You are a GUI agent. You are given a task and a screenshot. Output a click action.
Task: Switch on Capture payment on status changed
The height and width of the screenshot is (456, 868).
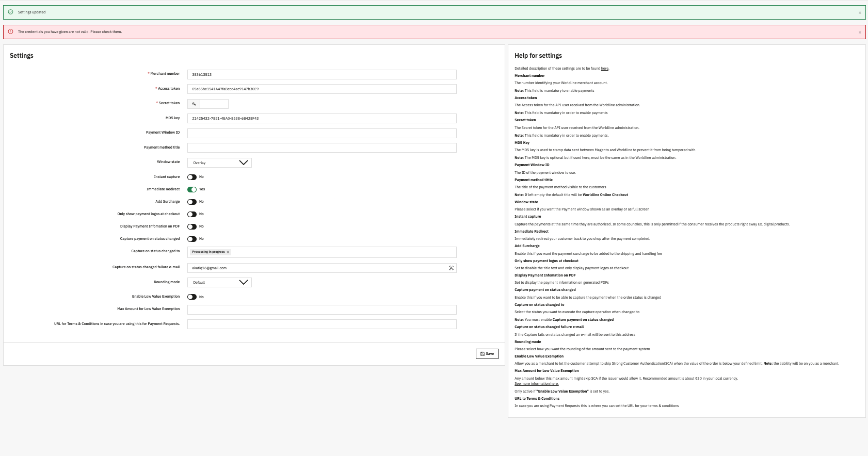click(192, 239)
